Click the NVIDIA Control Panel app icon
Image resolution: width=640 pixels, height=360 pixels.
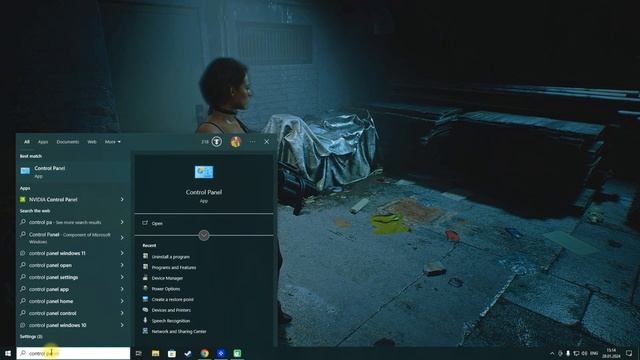tap(23, 200)
